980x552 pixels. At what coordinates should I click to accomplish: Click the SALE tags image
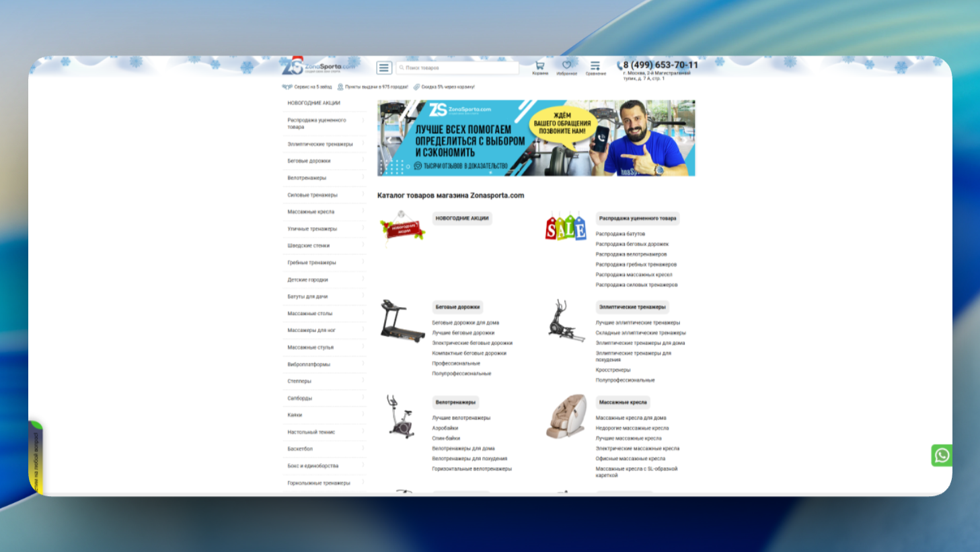(x=566, y=227)
